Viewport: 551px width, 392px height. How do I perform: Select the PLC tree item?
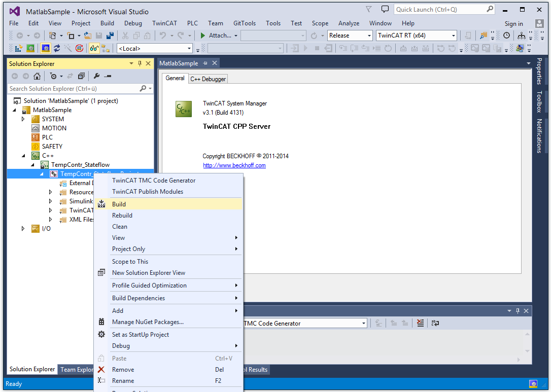click(47, 137)
